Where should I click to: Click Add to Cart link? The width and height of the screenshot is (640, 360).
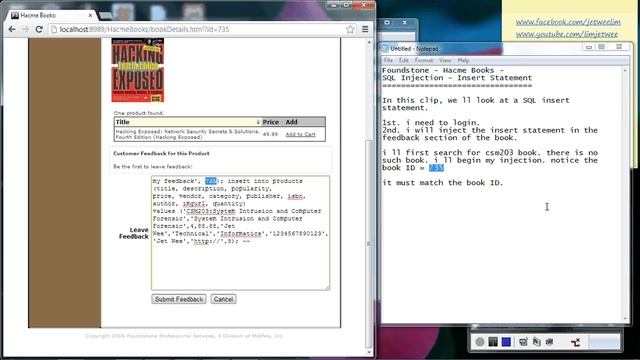click(x=300, y=134)
